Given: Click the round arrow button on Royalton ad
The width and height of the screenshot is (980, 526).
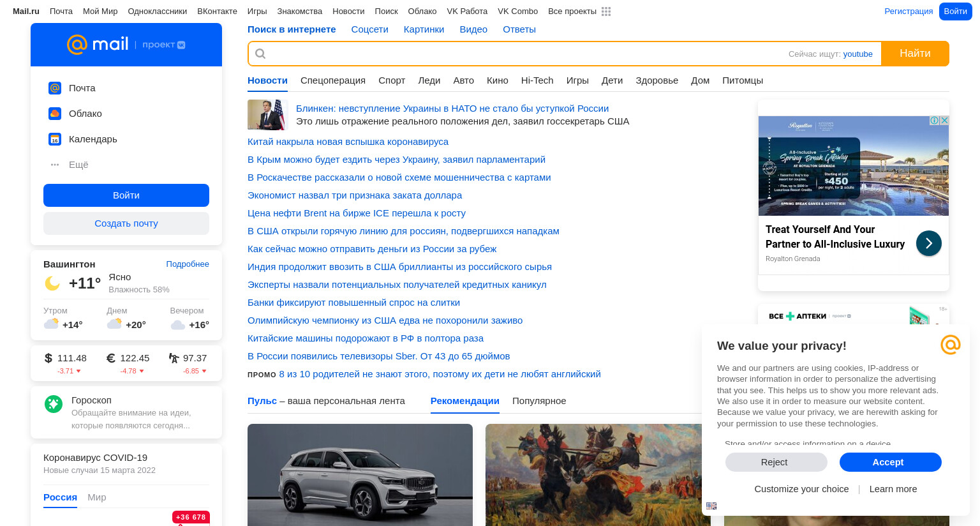Looking at the screenshot, I should (x=929, y=243).
